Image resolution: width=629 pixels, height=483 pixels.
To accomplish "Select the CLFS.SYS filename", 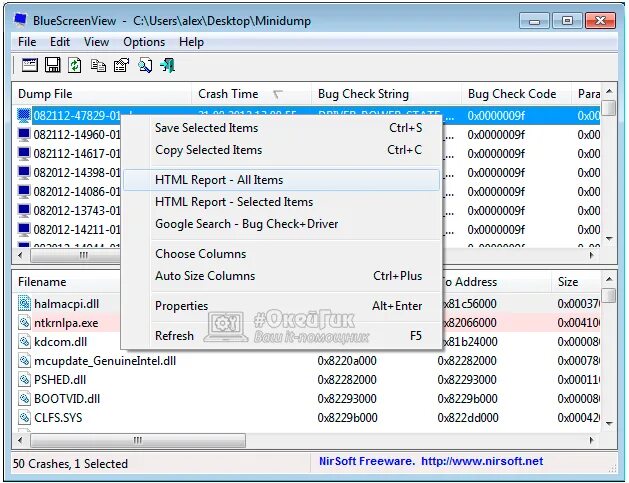I will [x=58, y=418].
